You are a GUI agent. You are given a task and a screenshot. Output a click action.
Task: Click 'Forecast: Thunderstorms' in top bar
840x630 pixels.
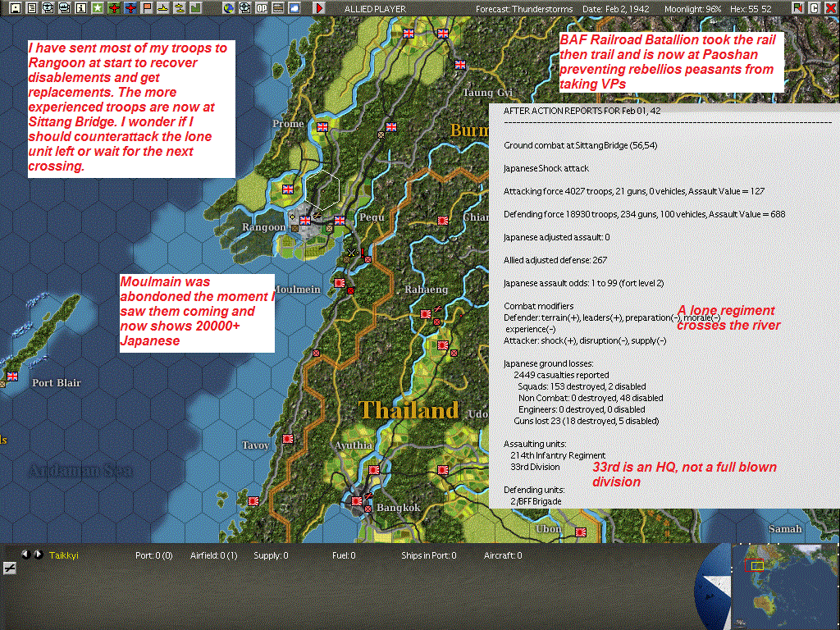pyautogui.click(x=524, y=9)
